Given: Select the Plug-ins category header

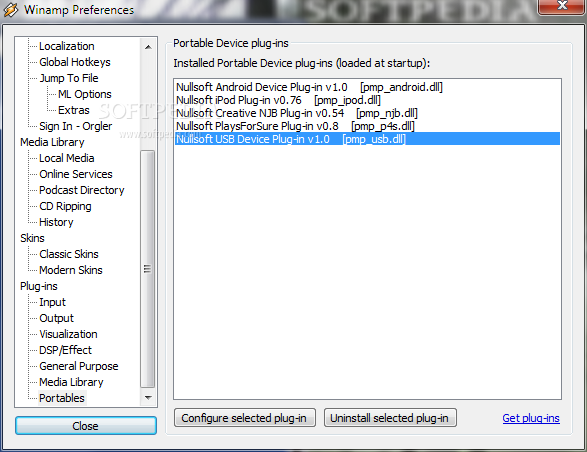Looking at the screenshot, I should 39,286.
